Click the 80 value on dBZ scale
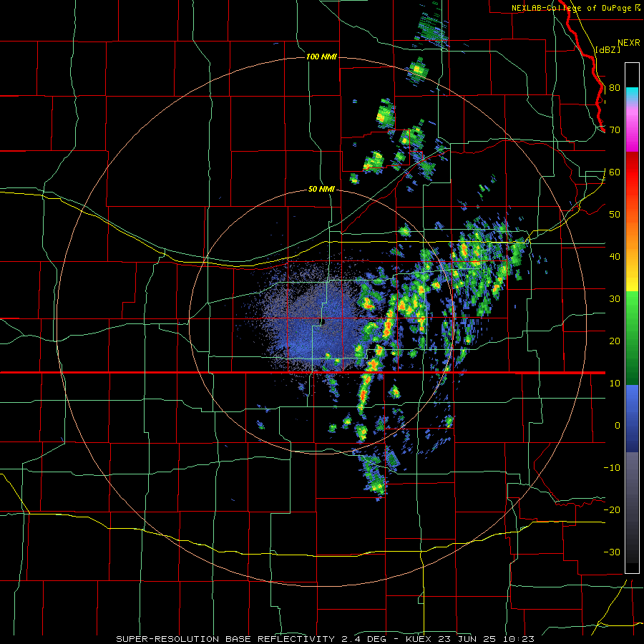The height and width of the screenshot is (644, 644). click(615, 88)
